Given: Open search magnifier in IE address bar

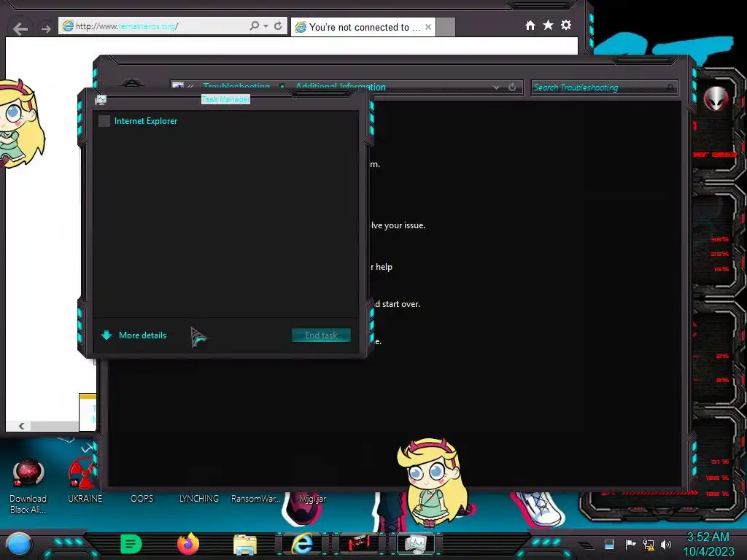Looking at the screenshot, I should [255, 26].
